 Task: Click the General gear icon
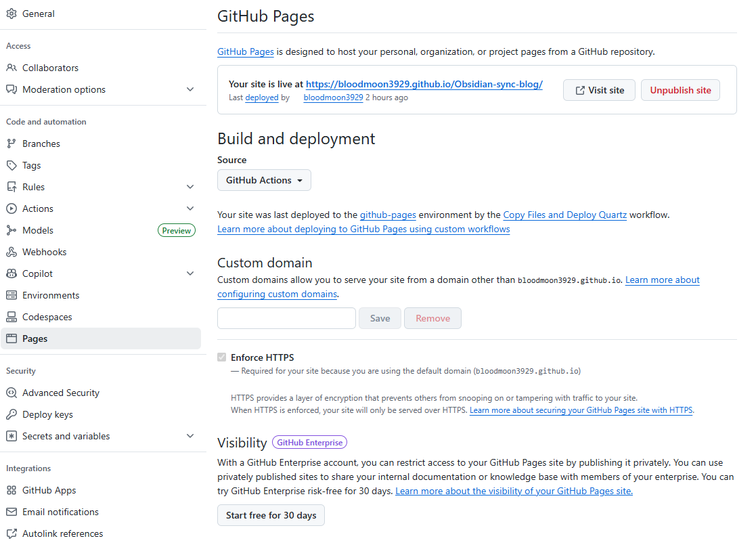[x=12, y=14]
